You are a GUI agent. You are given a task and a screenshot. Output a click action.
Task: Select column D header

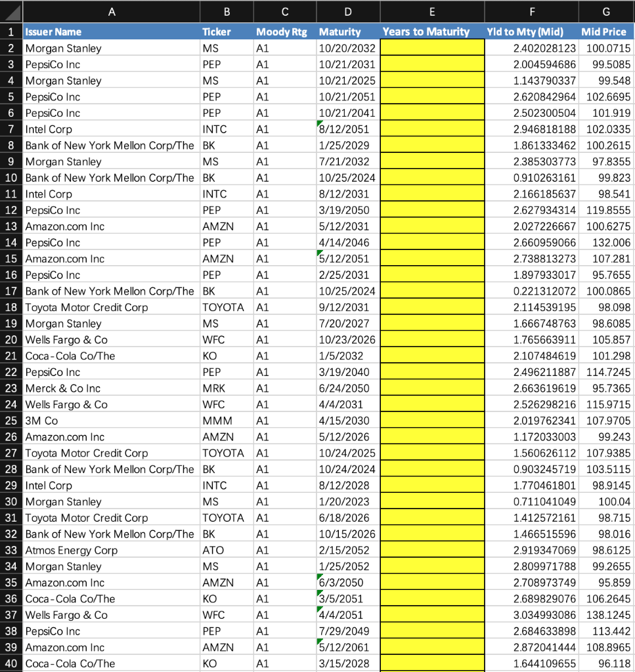coord(348,12)
